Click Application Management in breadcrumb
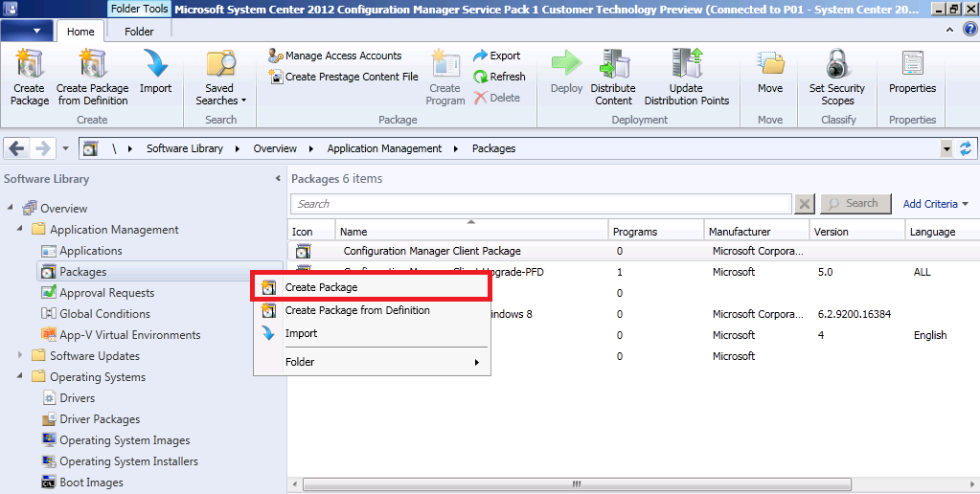This screenshot has width=980, height=494. (x=384, y=148)
